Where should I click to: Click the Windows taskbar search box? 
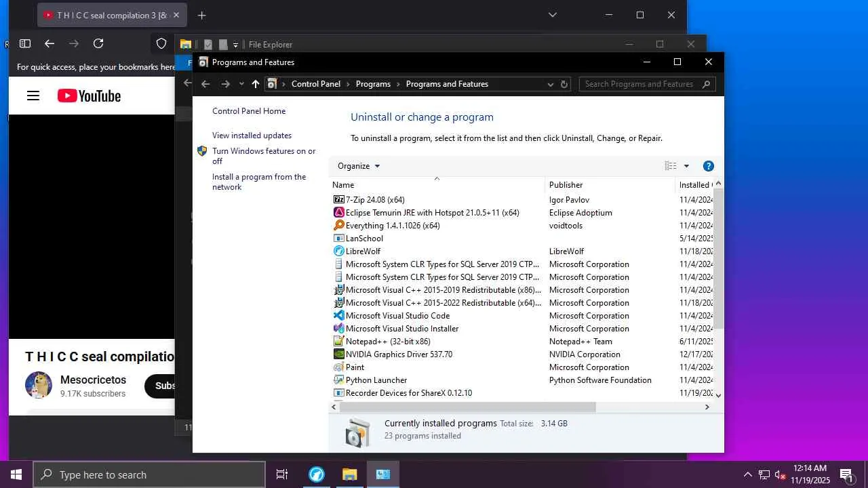click(149, 474)
